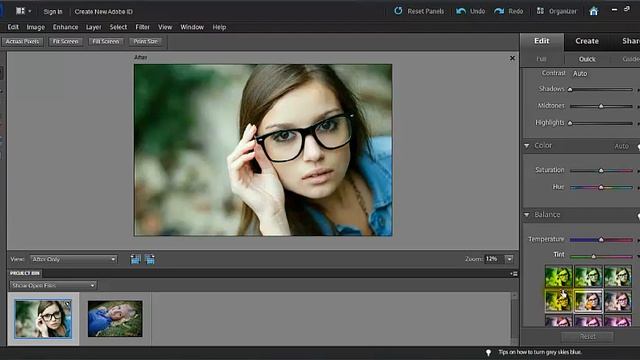Select the highlighted center tint preview thumbnail
The height and width of the screenshot is (360, 640).
click(588, 301)
